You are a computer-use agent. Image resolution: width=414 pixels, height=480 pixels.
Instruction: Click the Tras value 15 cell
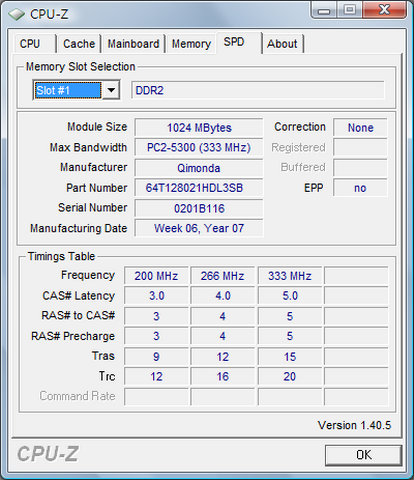tap(290, 357)
